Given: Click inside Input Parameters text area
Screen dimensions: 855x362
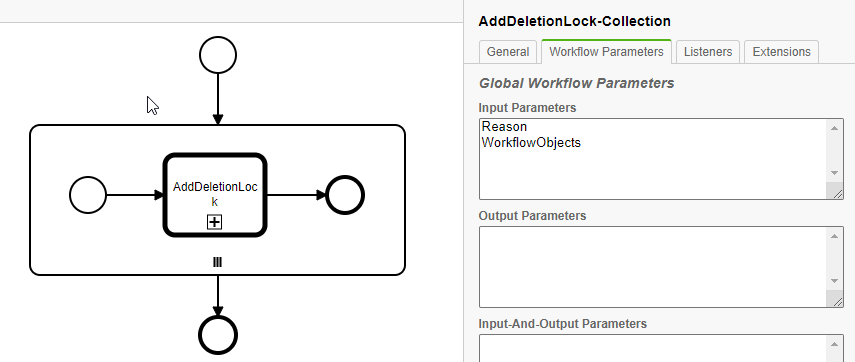Looking at the screenshot, I should click(x=653, y=159).
